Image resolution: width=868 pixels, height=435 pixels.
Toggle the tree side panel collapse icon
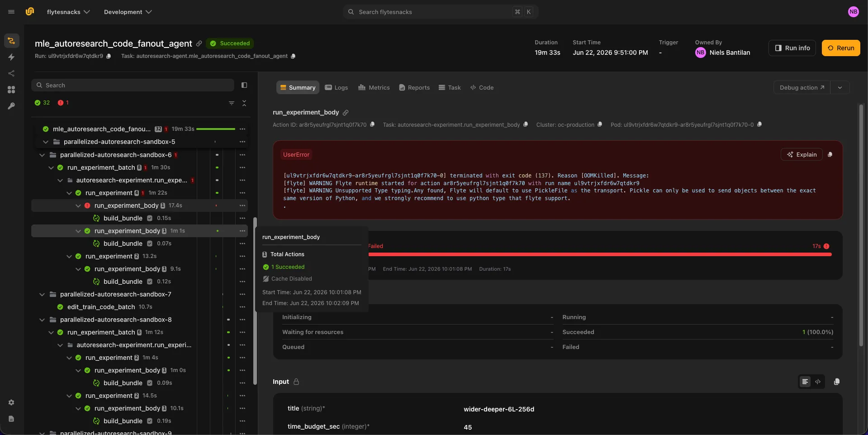[244, 85]
